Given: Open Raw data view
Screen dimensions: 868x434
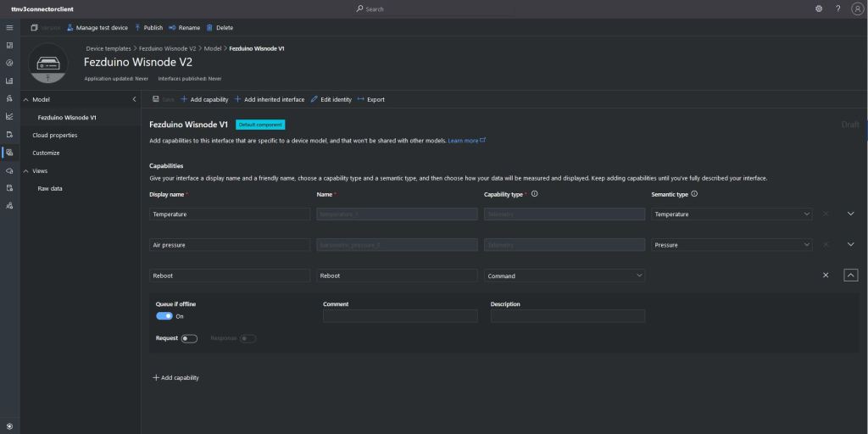Looking at the screenshot, I should click(50, 188).
